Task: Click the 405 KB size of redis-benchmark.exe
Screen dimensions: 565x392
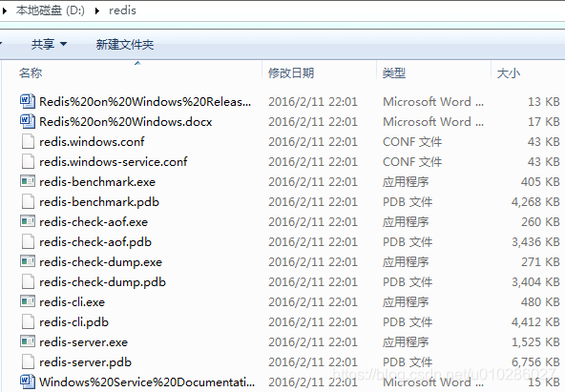Action: point(540,182)
